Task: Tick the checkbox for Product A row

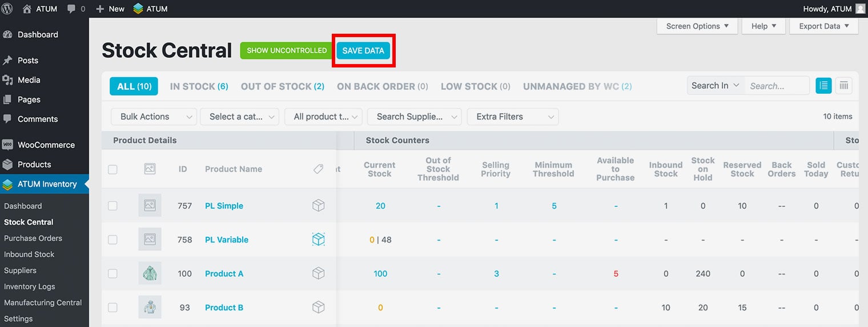Action: coord(113,274)
